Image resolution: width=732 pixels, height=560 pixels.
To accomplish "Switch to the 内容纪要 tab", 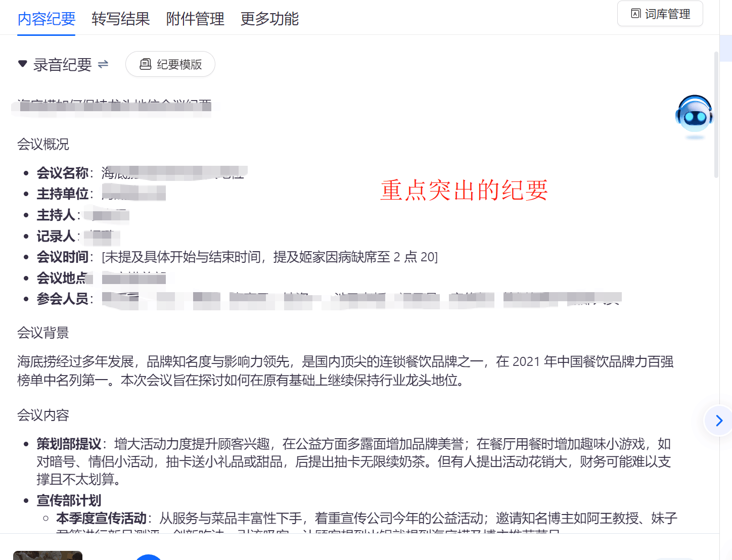I will (x=46, y=19).
